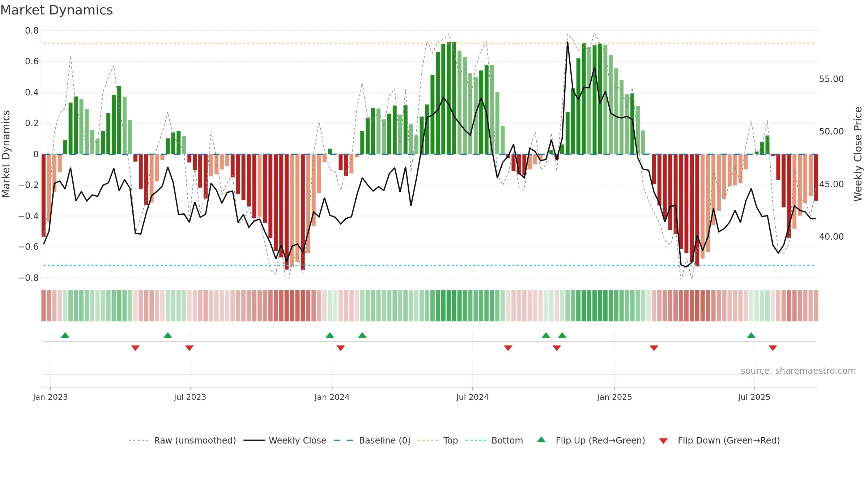Screen dimensions: 868x488
Task: Click the 'Jul 2024' x-axis label
Action: pyautogui.click(x=472, y=397)
